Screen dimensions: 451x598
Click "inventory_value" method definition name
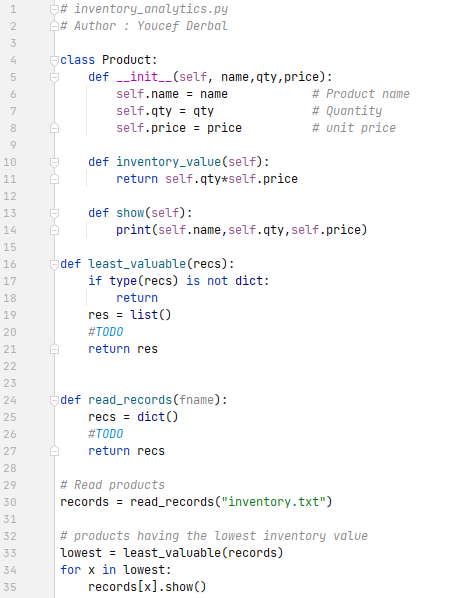169,162
